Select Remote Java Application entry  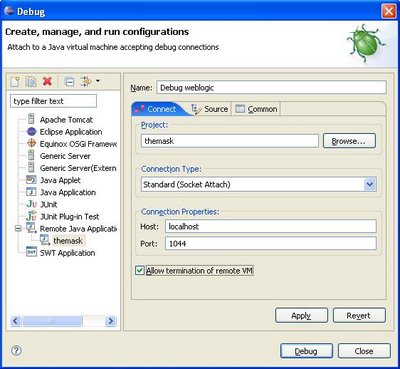pyautogui.click(x=78, y=229)
